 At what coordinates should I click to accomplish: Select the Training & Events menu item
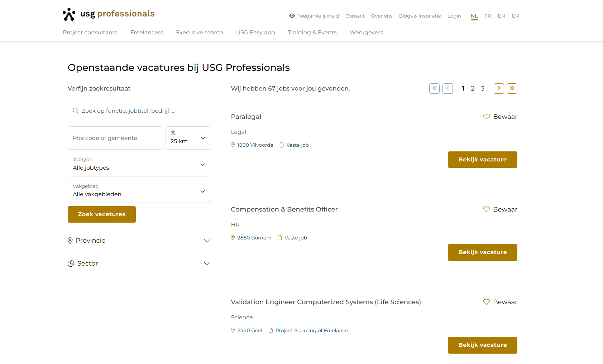tap(312, 32)
